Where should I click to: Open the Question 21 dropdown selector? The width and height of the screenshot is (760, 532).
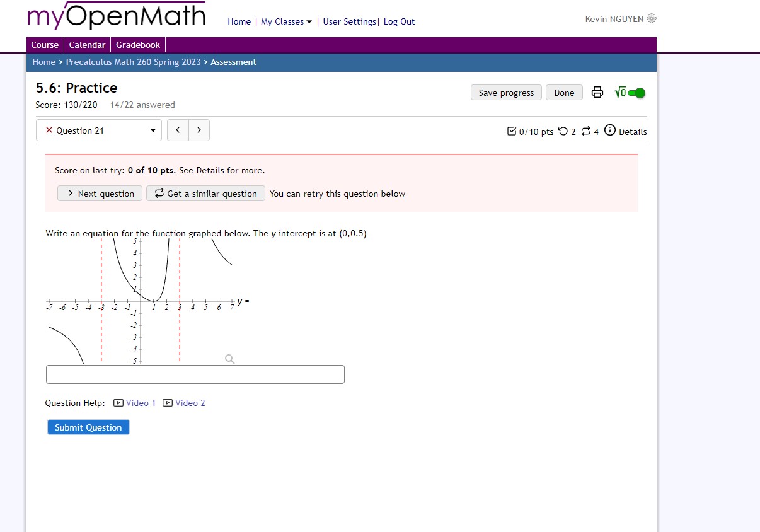[x=99, y=130]
